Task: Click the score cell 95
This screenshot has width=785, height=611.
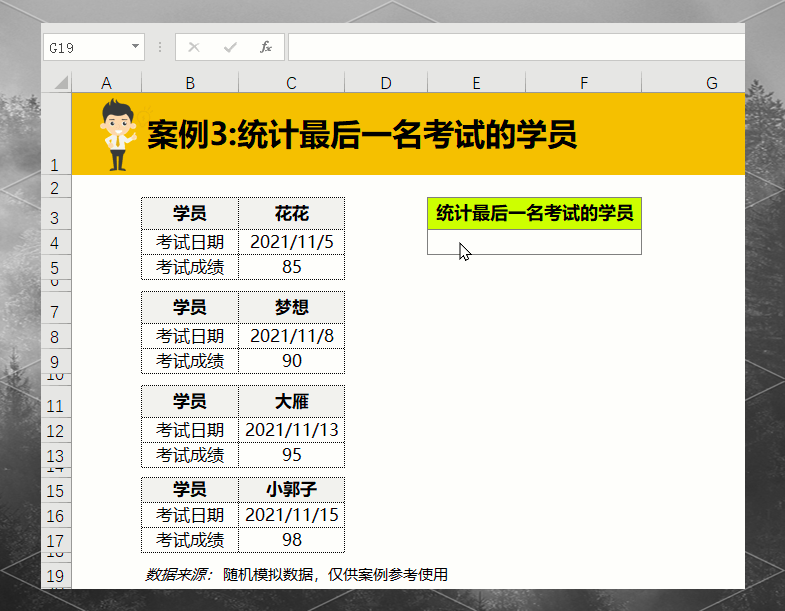Action: (x=291, y=455)
